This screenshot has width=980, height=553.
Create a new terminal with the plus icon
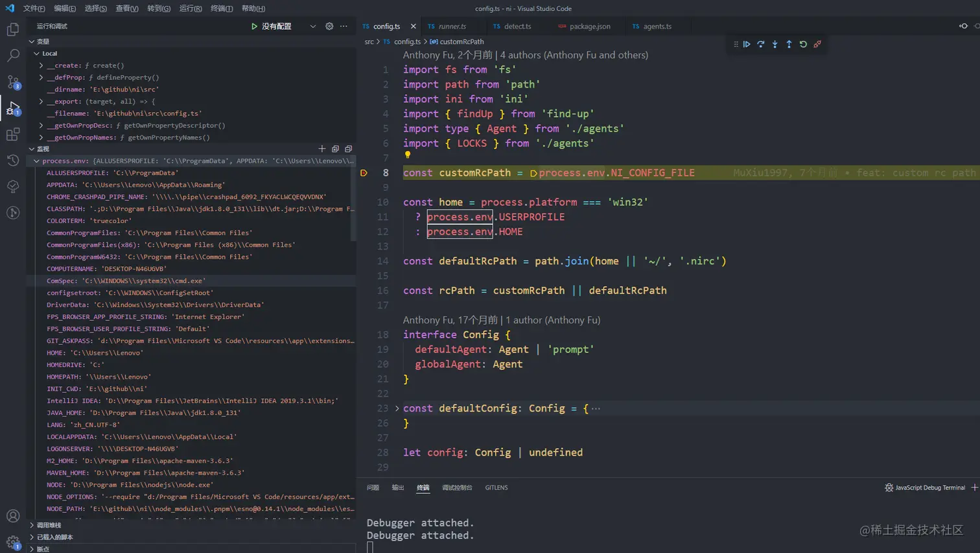pos(974,488)
